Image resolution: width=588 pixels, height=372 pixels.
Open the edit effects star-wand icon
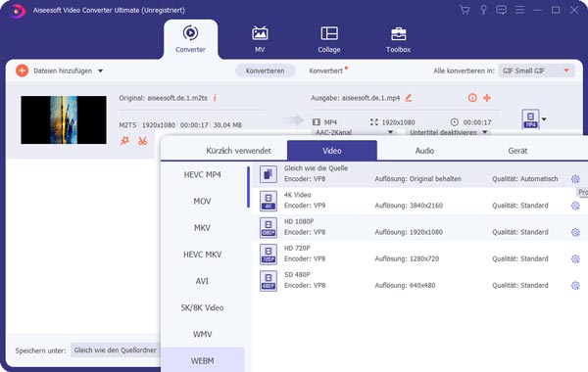pyautogui.click(x=124, y=141)
